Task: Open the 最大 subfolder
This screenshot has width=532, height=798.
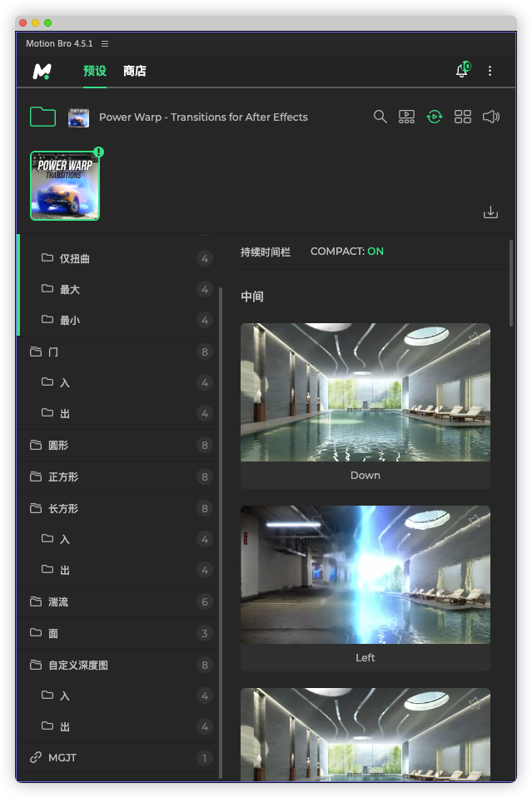Action: click(118, 290)
